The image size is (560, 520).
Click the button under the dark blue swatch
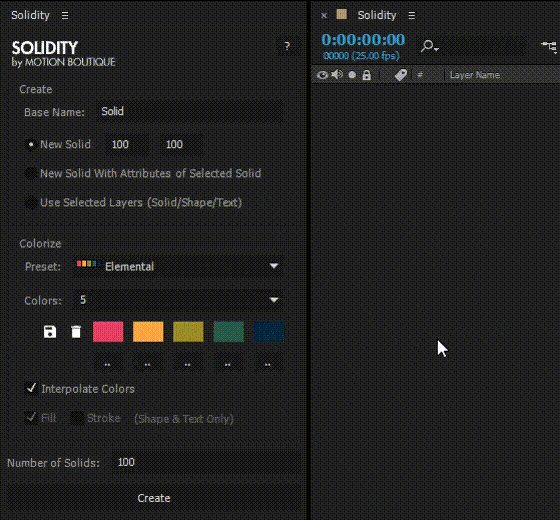(268, 361)
